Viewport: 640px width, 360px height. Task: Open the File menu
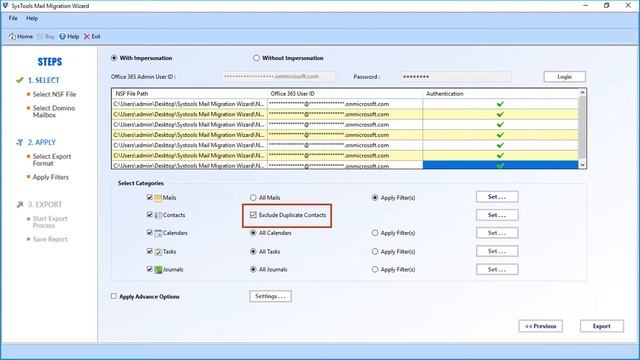tap(13, 18)
